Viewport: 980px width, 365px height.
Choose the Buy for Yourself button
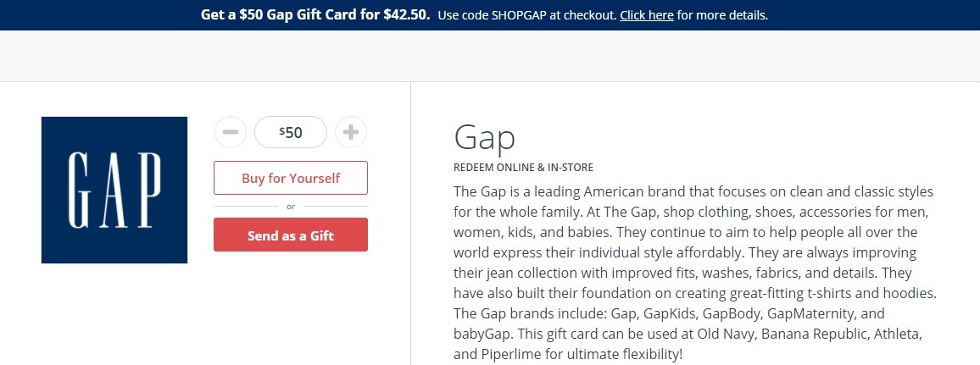pyautogui.click(x=291, y=178)
